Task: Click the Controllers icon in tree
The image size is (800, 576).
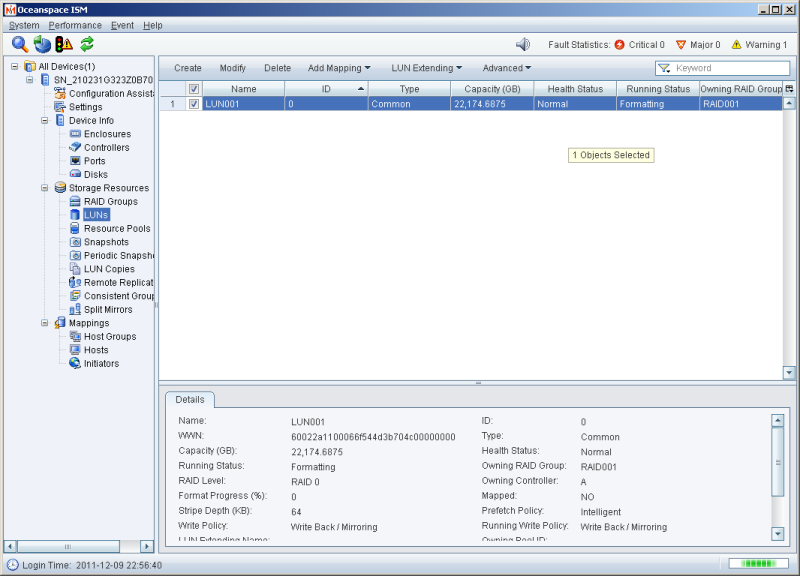Action: (76, 147)
